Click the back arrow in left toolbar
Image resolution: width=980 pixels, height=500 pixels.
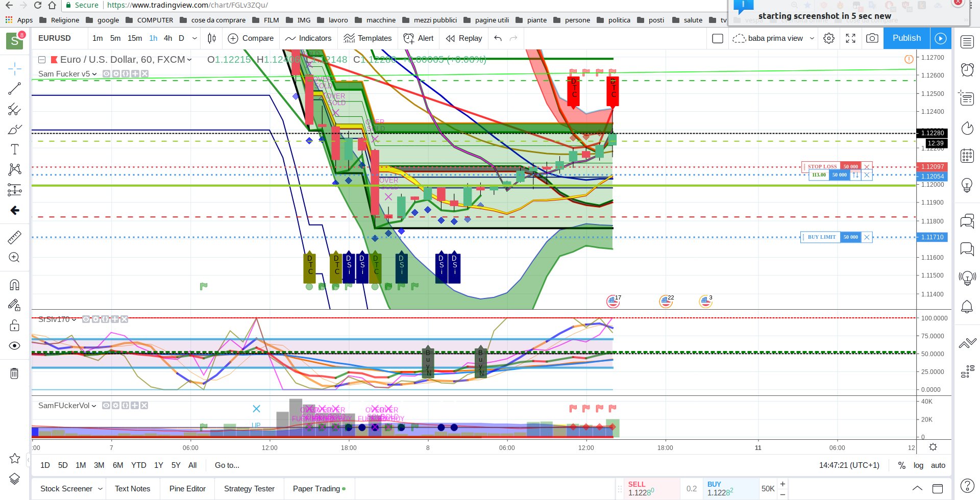tap(14, 210)
